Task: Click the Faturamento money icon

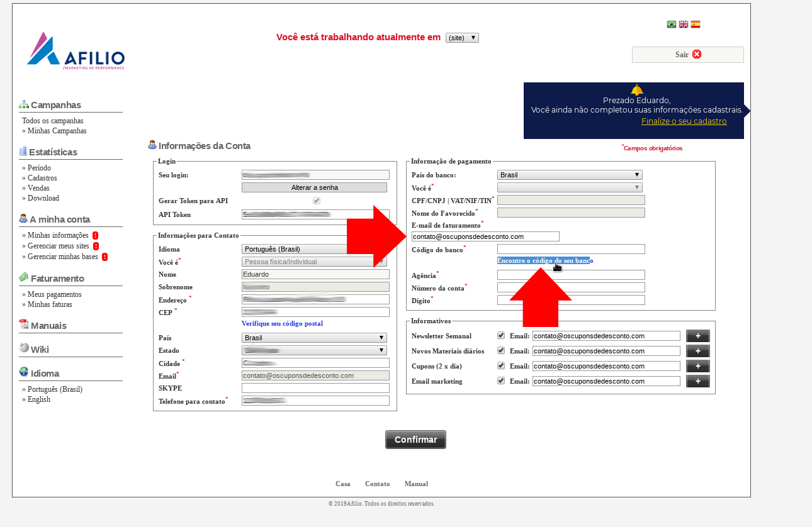Action: coord(24,277)
